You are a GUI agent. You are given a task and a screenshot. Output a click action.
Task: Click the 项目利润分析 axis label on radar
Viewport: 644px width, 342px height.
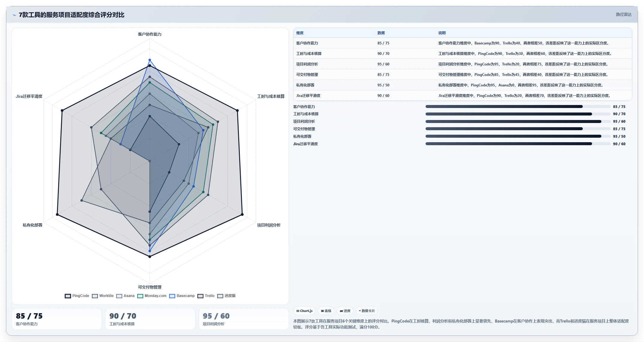269,225
